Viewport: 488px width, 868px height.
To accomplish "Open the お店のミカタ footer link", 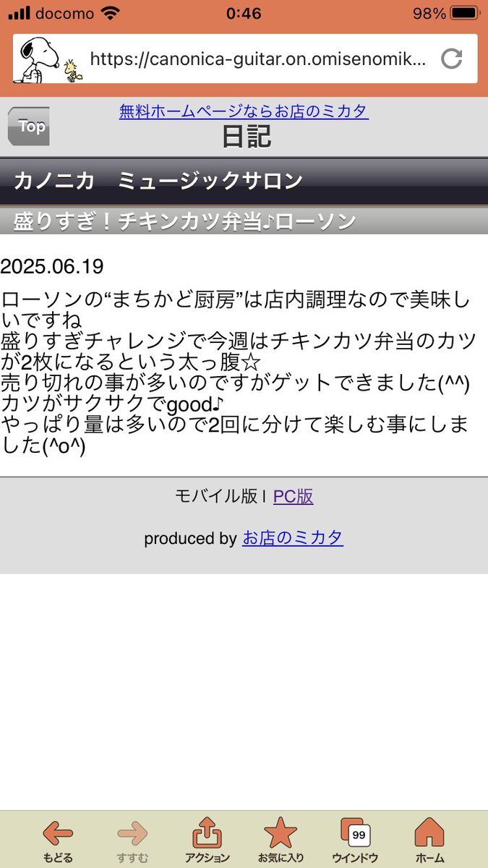I will 293,538.
